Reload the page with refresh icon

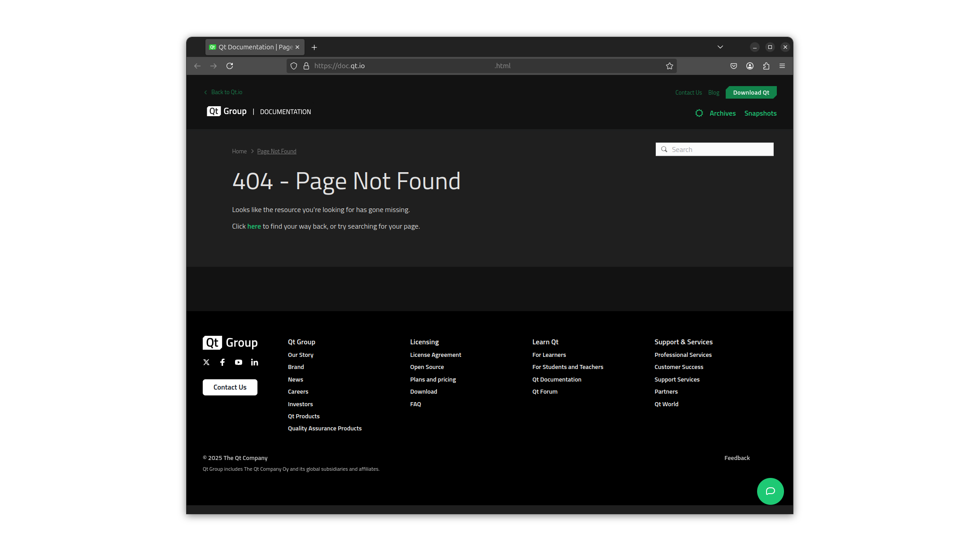click(230, 66)
